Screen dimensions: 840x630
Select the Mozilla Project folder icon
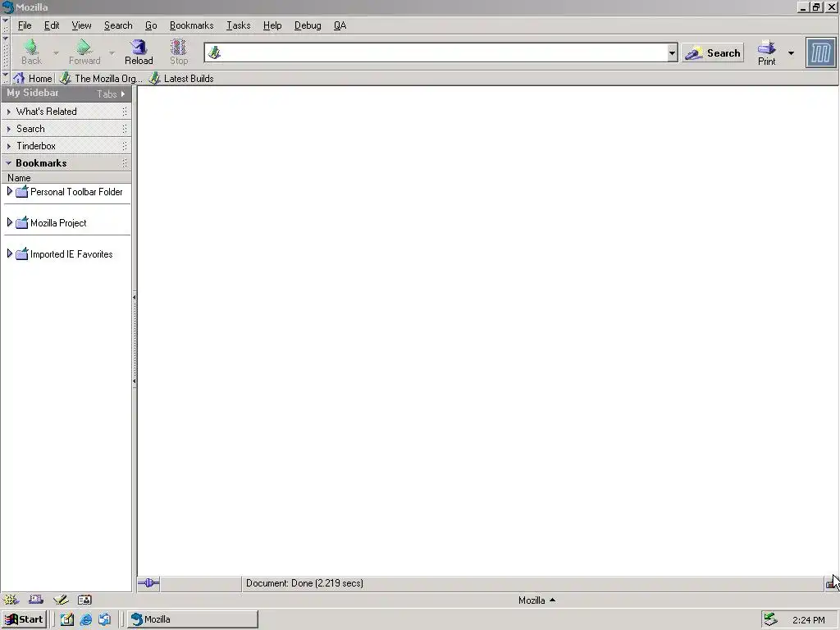click(x=22, y=223)
